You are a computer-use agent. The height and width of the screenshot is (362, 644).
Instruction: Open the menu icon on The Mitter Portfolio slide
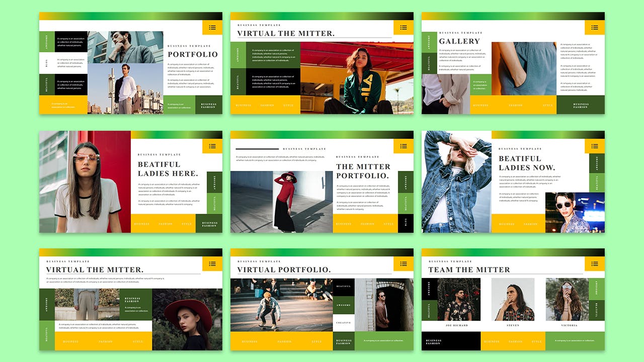coord(404,146)
